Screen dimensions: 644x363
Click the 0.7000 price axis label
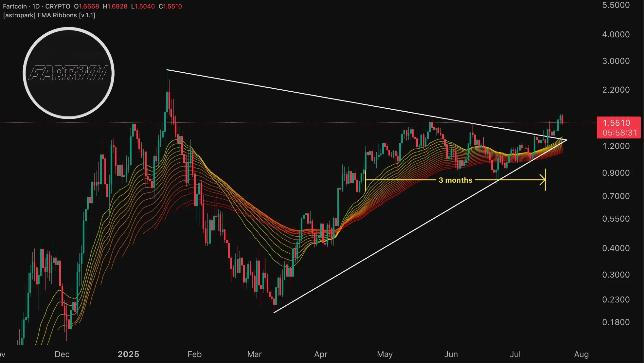pyautogui.click(x=616, y=196)
